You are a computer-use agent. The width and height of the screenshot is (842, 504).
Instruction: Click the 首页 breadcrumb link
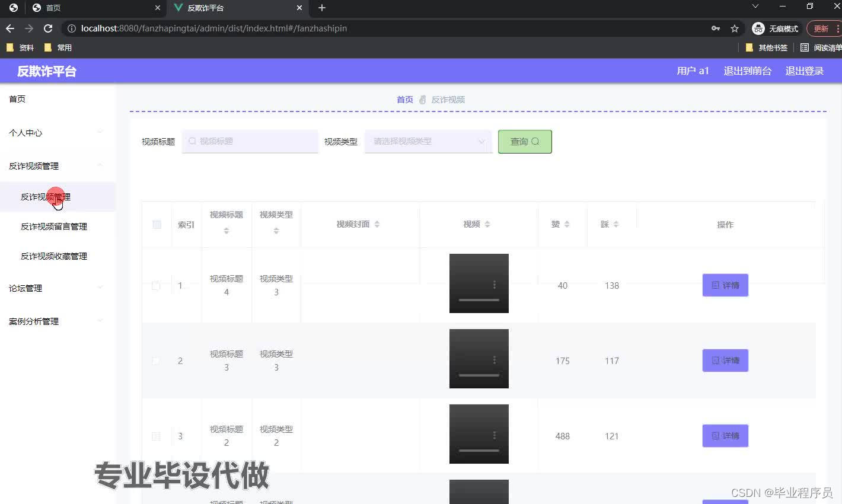tap(405, 100)
